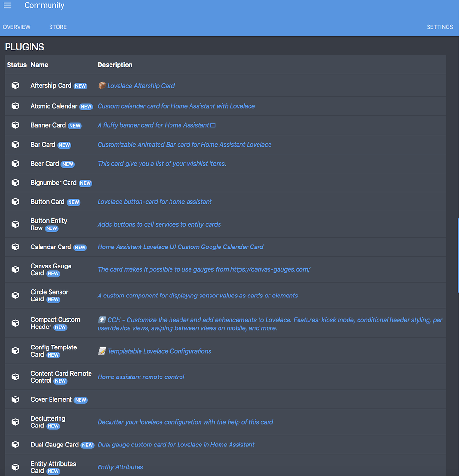Screen dimensions: 459x476
Task: Click the status icon next to Calendar Card
Action: [15, 247]
